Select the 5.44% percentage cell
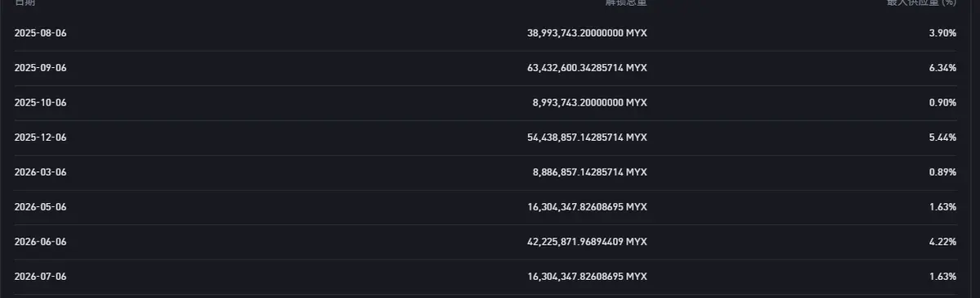980x298 pixels. coord(942,137)
